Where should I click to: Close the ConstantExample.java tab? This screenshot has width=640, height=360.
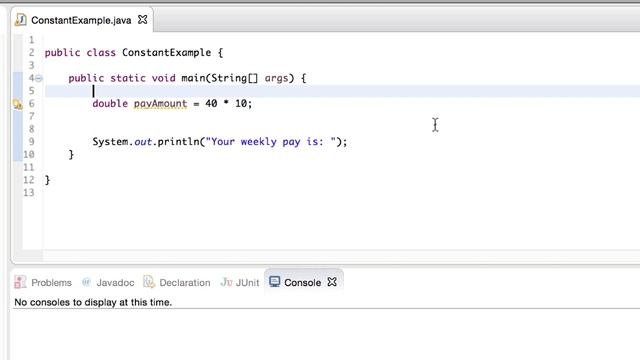pyautogui.click(x=142, y=20)
